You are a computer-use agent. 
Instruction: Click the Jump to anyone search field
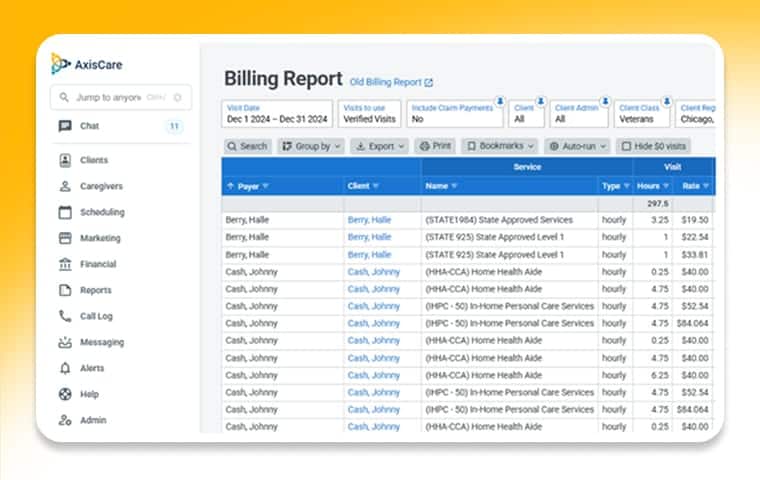tap(110, 97)
